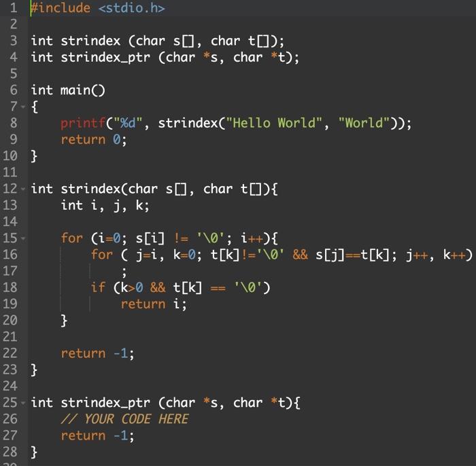
Task: Click 'return 0;' on line 9
Action: tap(94, 140)
